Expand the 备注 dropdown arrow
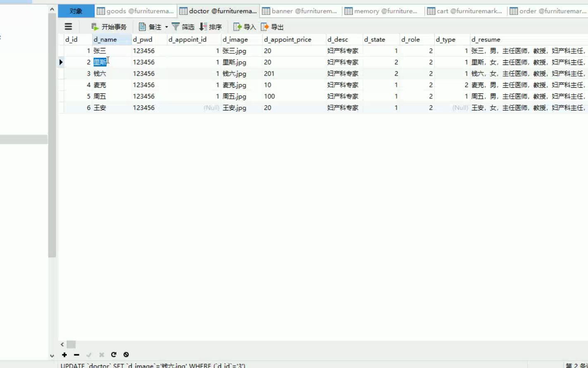Screen dimensions: 588x368 click(166, 27)
